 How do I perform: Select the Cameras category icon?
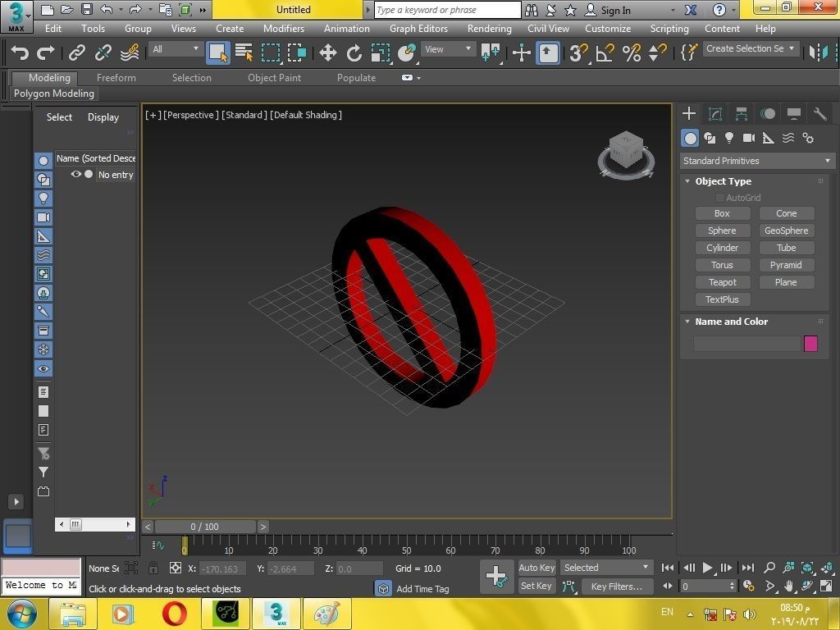coord(749,138)
